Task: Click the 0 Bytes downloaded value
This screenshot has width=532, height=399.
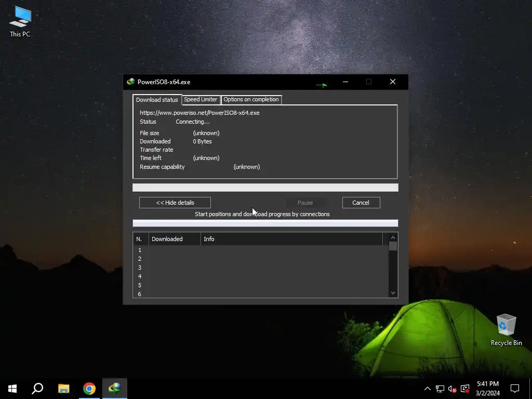Action: 202,141
